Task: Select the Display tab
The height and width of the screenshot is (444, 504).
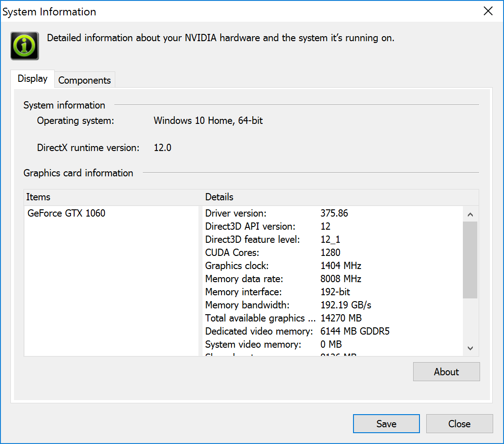Action: click(33, 79)
